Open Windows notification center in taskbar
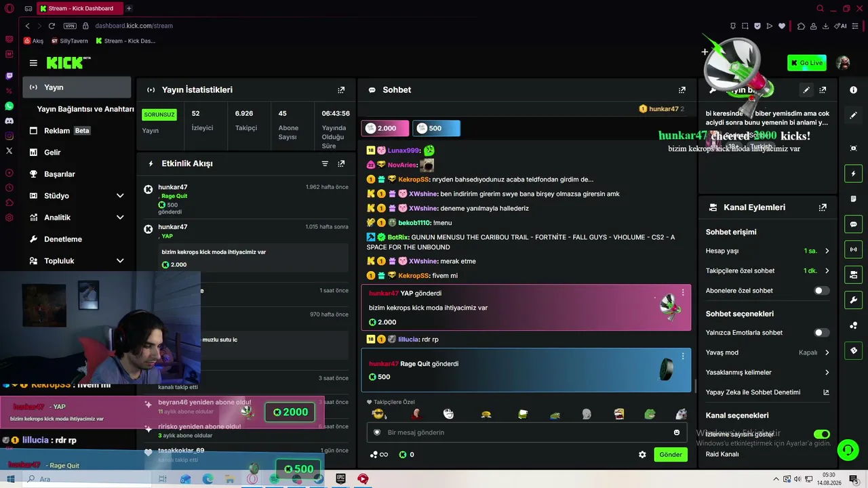The height and width of the screenshot is (488, 868). point(854,479)
